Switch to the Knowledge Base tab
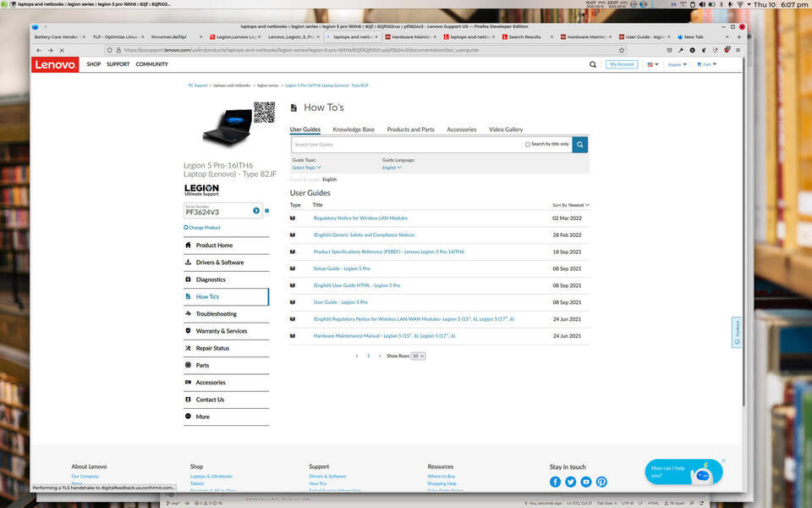 coord(354,130)
